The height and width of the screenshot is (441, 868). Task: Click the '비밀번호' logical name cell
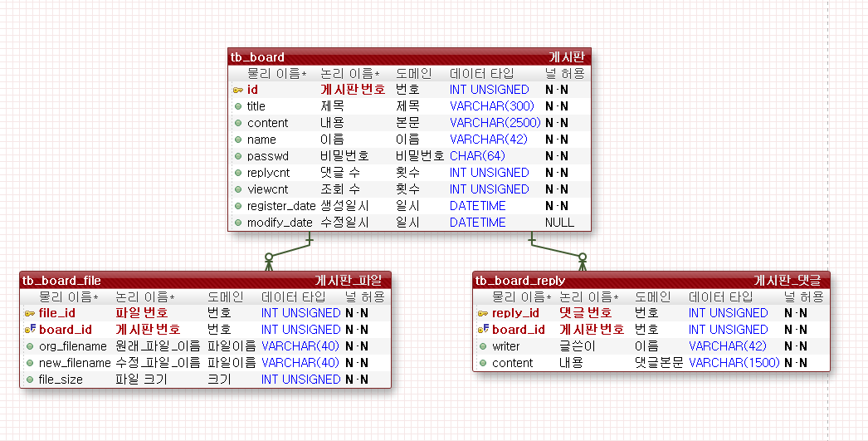tap(344, 156)
